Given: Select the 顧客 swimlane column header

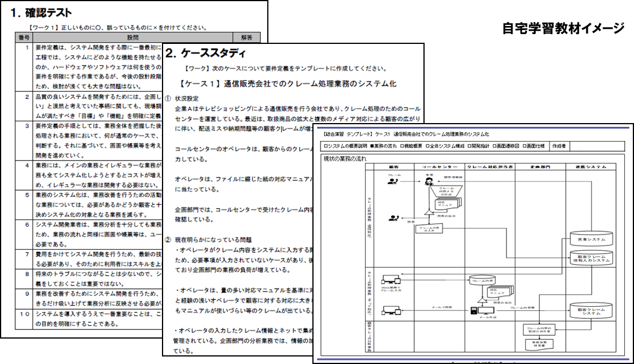Looking at the screenshot, I should pos(394,166).
